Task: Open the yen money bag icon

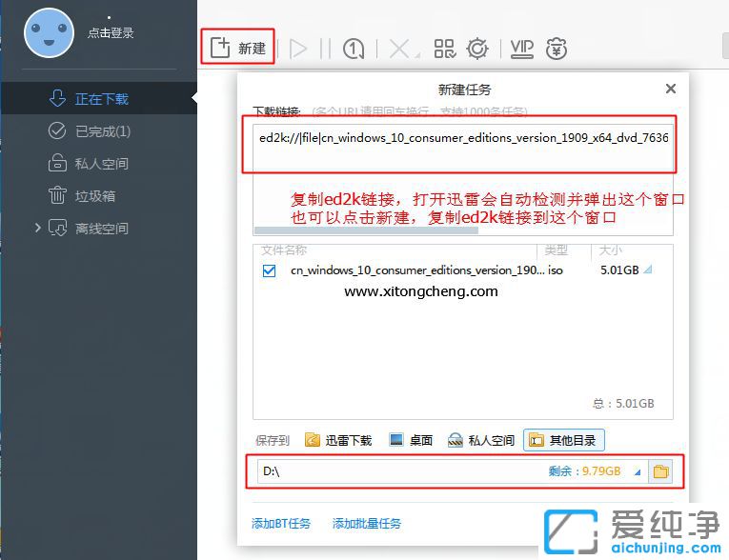Action: click(x=557, y=49)
